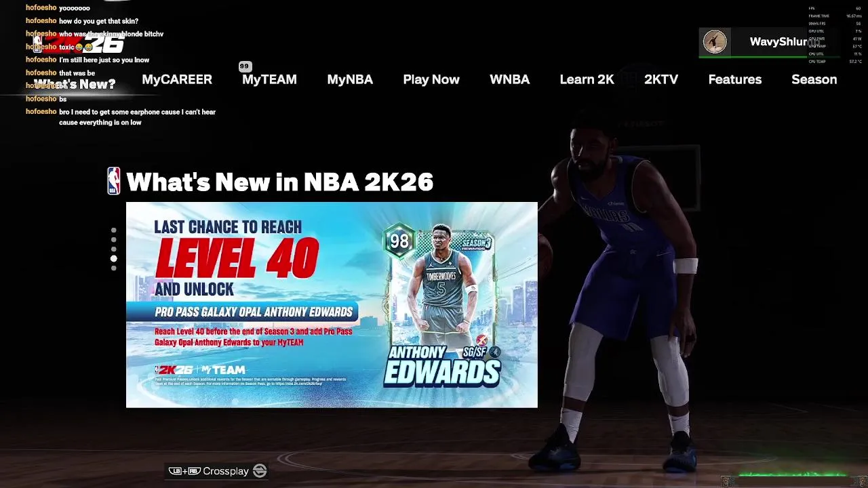Viewport: 868px width, 488px height.
Task: Go to the Season tab
Action: 814,79
